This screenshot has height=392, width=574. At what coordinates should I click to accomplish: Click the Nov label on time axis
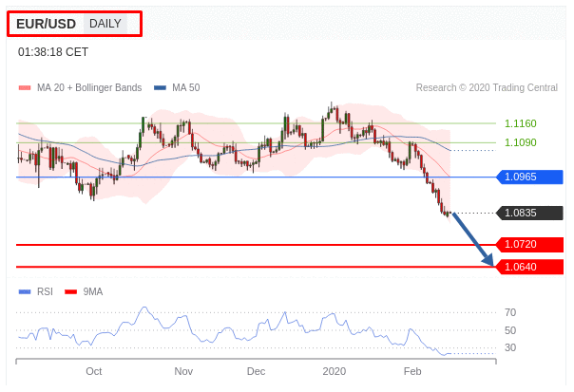pyautogui.click(x=183, y=371)
